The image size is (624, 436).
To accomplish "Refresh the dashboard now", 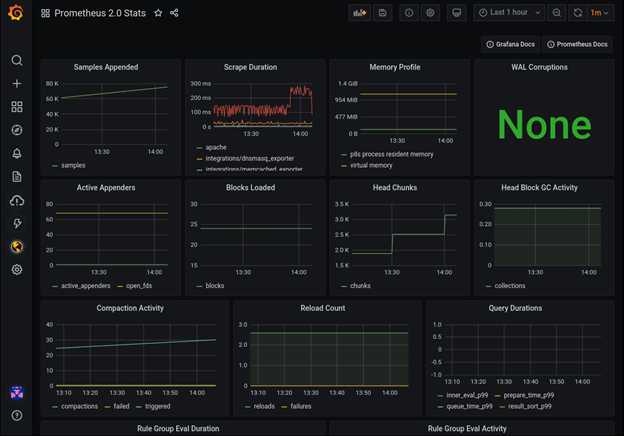I will (578, 13).
